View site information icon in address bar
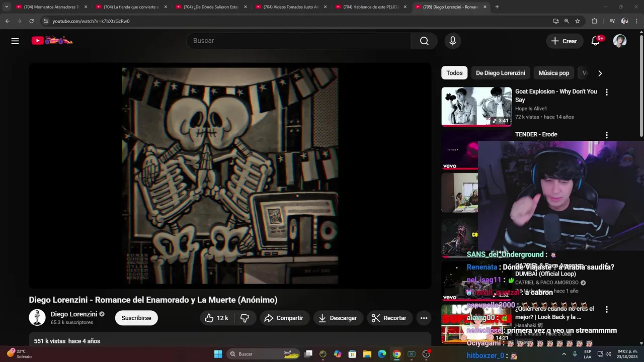Image resolution: width=644 pixels, height=362 pixels. click(x=46, y=21)
